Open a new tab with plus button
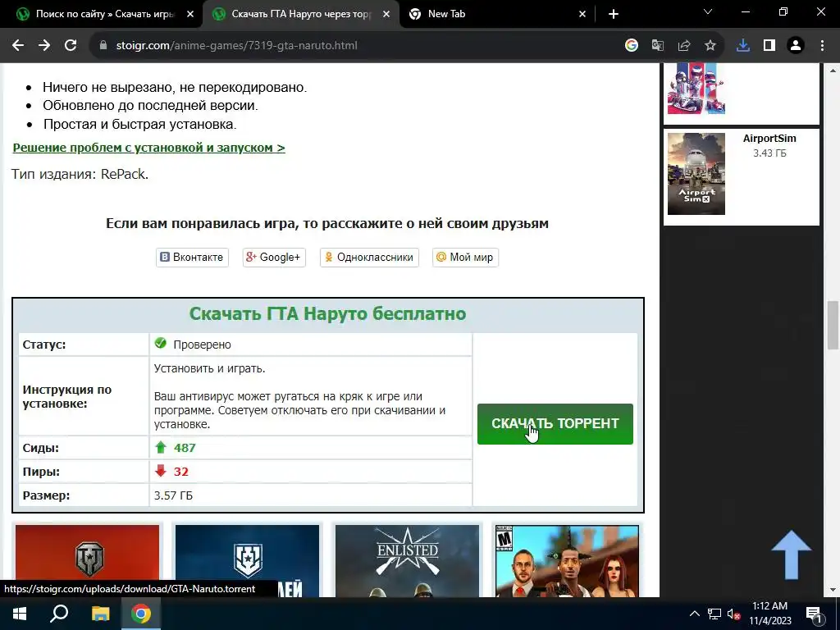 coord(614,14)
